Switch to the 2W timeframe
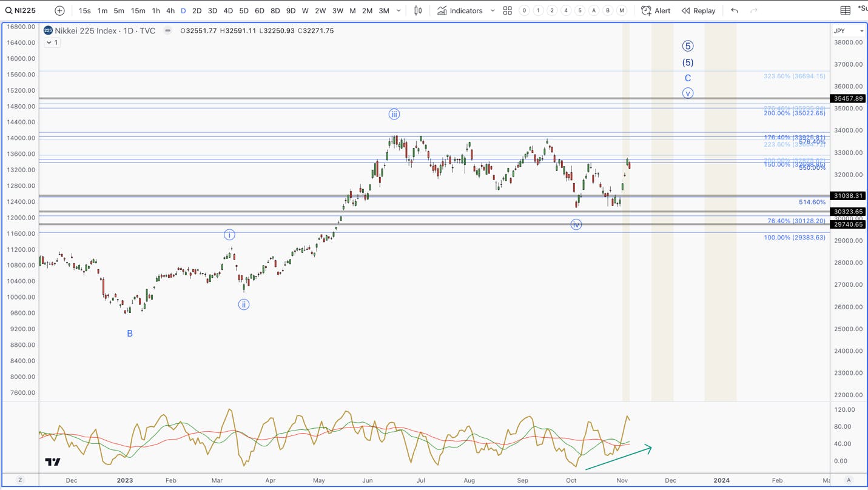 (x=320, y=10)
